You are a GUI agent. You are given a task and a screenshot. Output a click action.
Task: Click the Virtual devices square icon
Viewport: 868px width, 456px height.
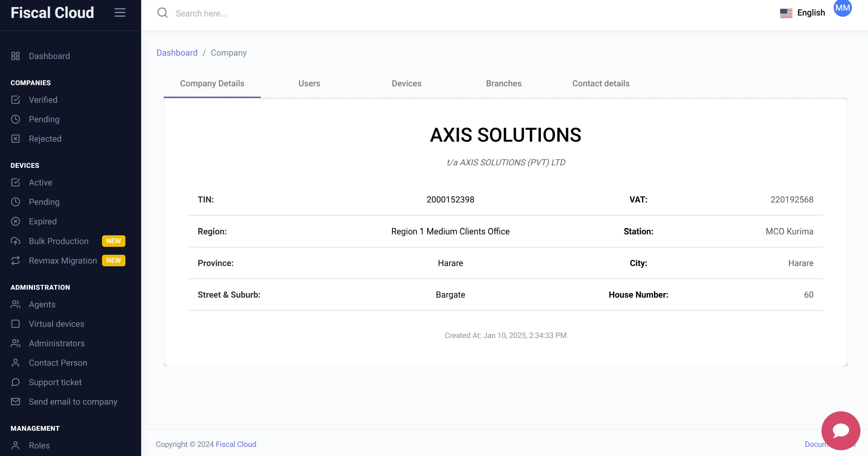point(15,324)
